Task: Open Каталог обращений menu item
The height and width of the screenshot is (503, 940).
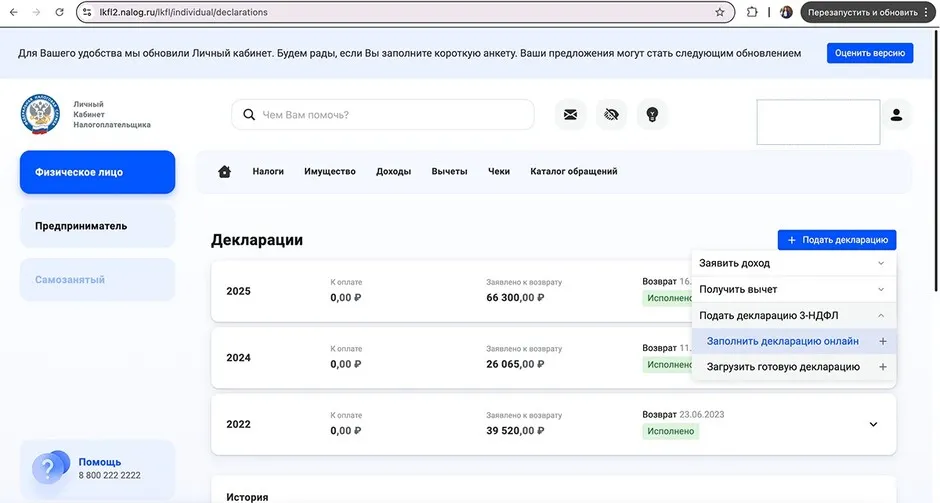Action: click(574, 171)
